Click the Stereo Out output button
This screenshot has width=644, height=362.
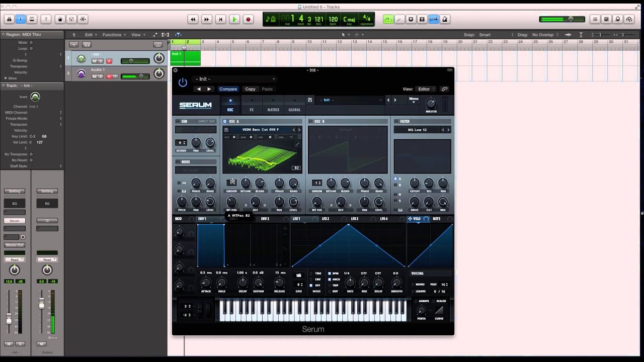[x=15, y=245]
